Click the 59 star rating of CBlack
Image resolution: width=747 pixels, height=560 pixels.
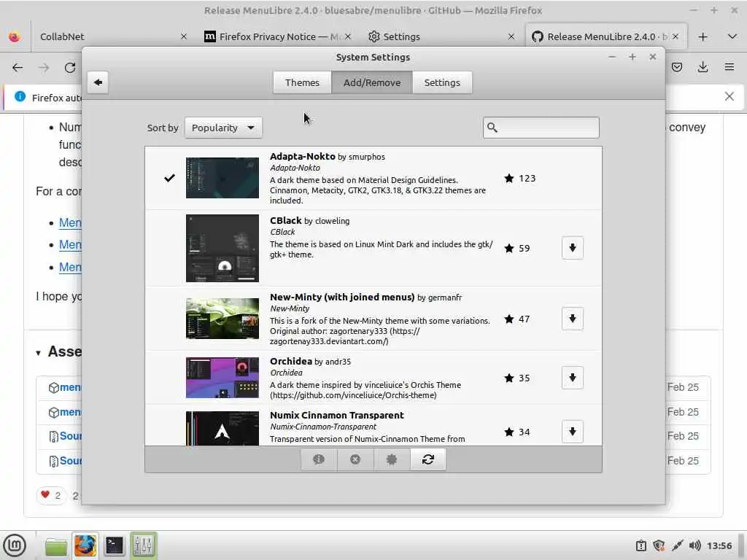(517, 248)
